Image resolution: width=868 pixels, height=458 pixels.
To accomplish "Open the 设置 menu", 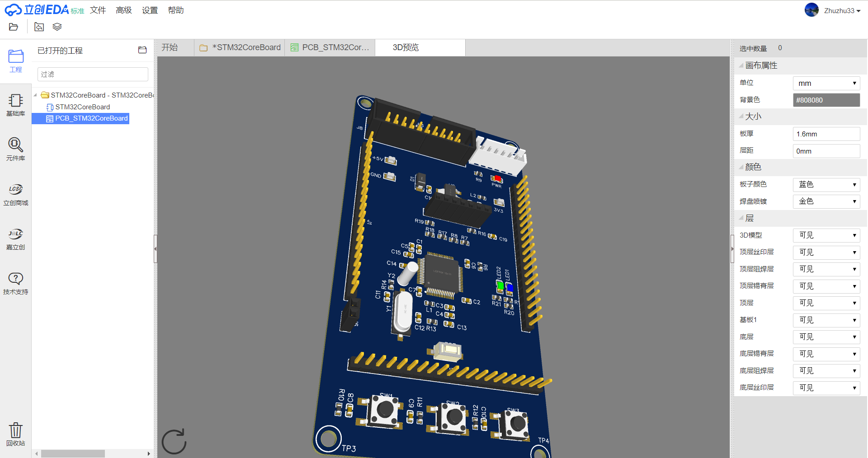I will click(149, 10).
